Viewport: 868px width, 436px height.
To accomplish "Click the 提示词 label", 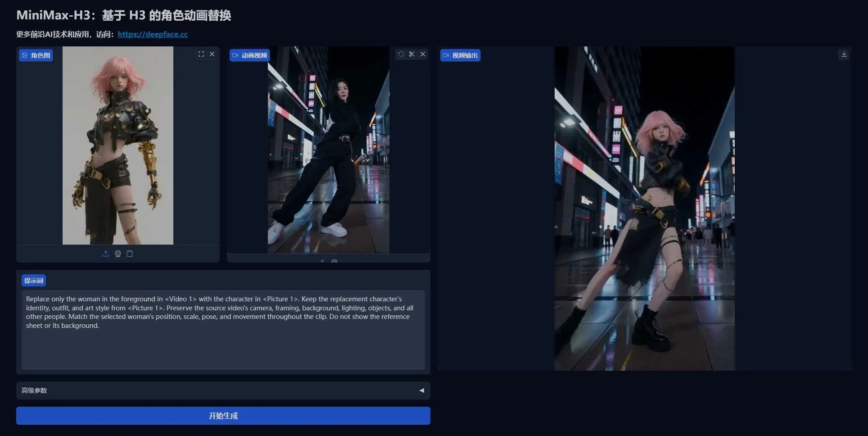I will (34, 281).
